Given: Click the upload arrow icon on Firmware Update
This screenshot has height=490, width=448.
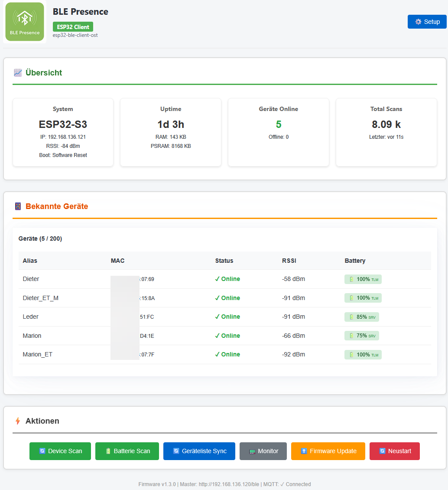Looking at the screenshot, I should pyautogui.click(x=304, y=451).
